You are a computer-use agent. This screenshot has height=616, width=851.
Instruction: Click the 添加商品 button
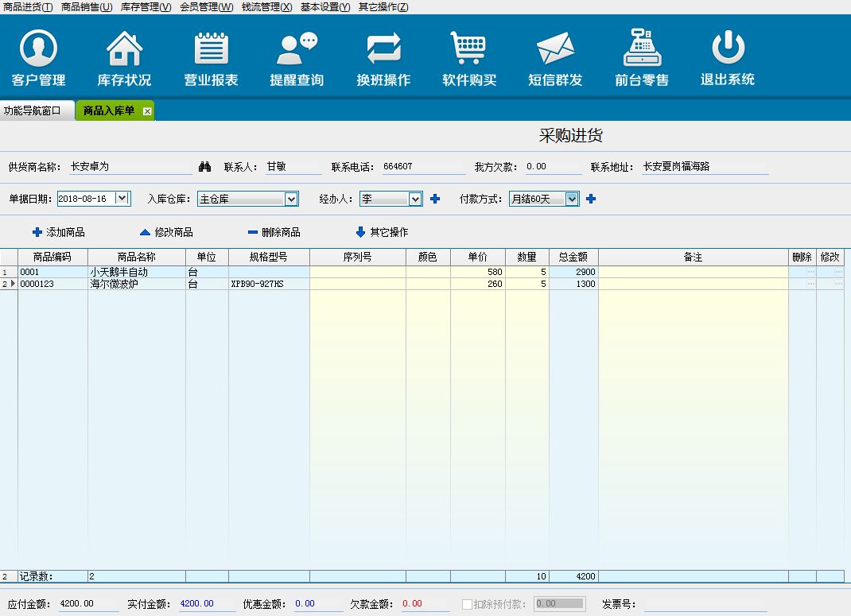coord(59,232)
